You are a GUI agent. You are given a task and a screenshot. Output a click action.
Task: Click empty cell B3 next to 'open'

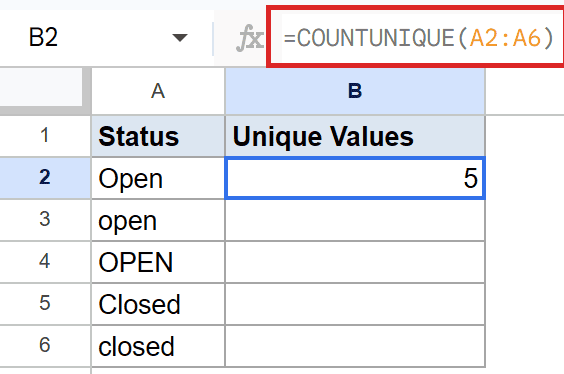pos(355,220)
